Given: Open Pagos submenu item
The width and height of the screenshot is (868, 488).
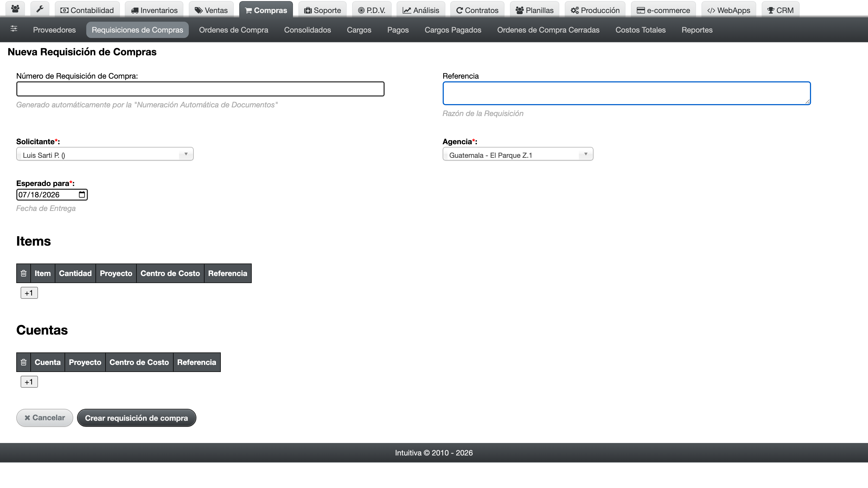Looking at the screenshot, I should pyautogui.click(x=398, y=30).
